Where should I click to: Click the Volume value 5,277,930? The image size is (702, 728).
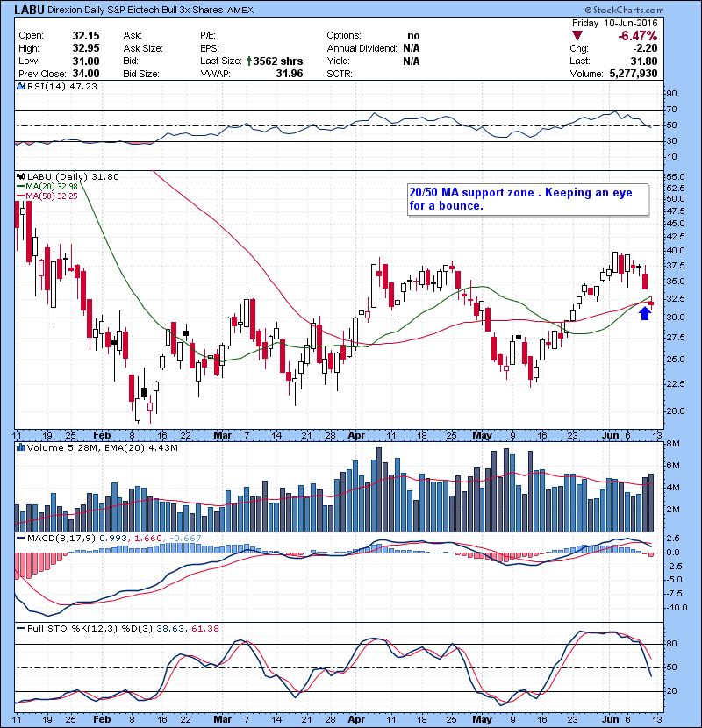tap(634, 74)
